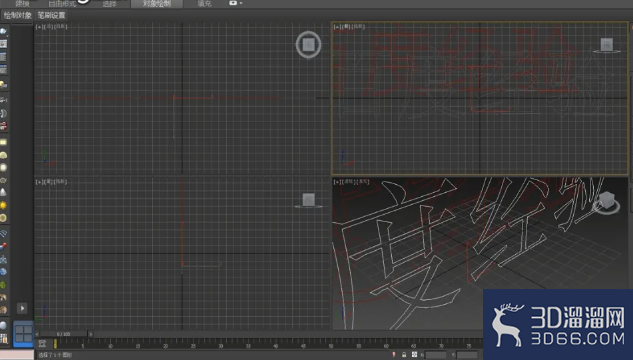Viewport: 633px width, 360px height.
Task: Open the 填充 ribbon tab
Action: 204,4
